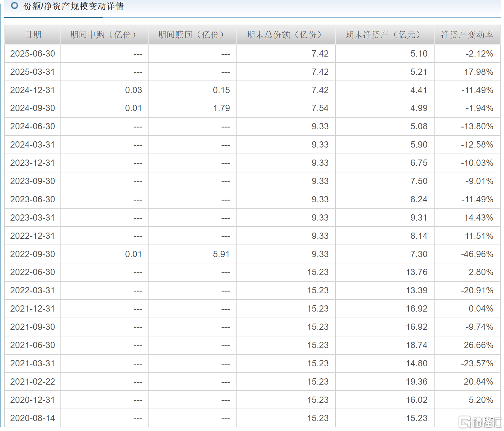The height and width of the screenshot is (431, 504).
Task: Click the 期末净资产（亿元） column header
Action: (385, 35)
